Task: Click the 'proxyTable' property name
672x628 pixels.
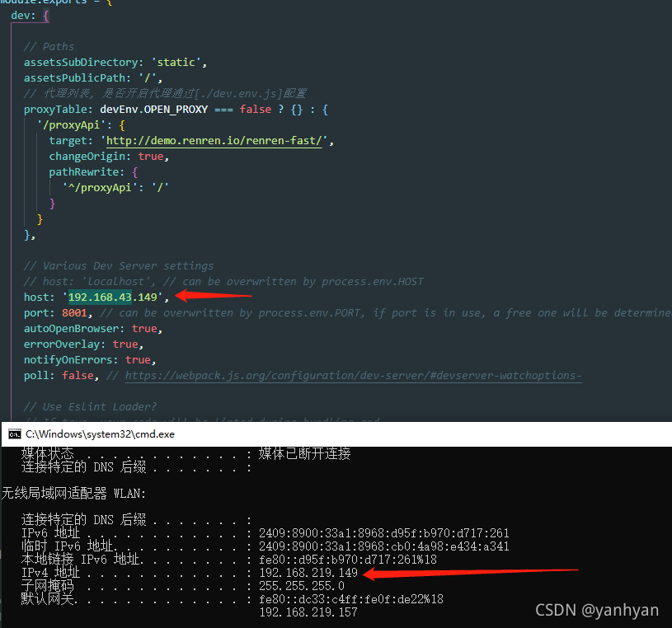Action: point(55,110)
